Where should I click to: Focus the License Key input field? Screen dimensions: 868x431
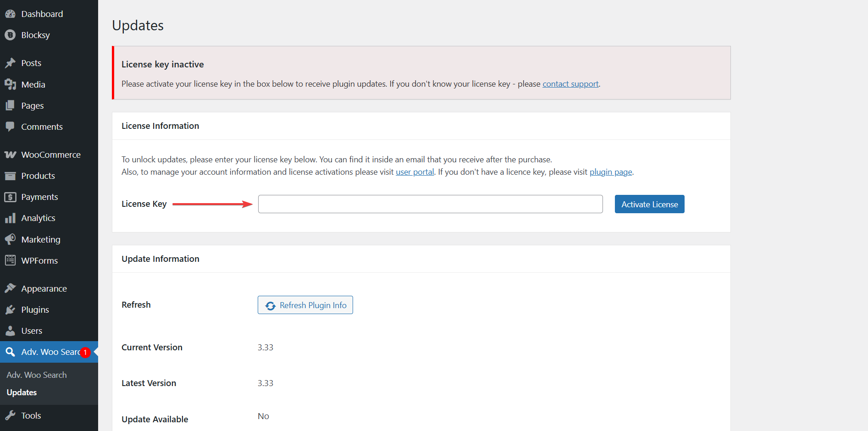tap(431, 204)
